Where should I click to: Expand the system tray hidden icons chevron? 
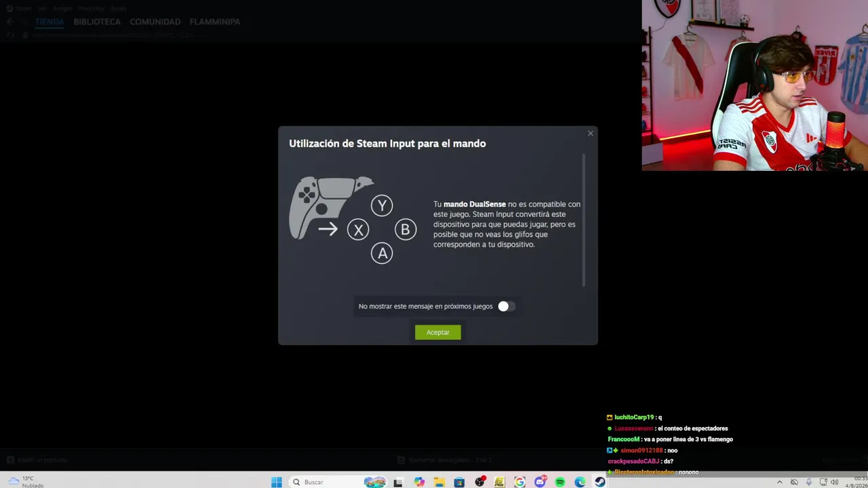[779, 482]
